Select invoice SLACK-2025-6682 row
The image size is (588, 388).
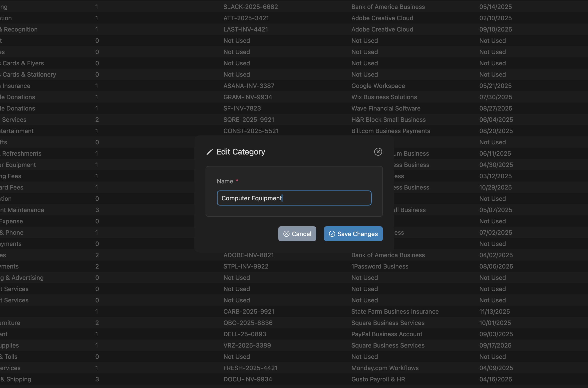click(x=251, y=7)
